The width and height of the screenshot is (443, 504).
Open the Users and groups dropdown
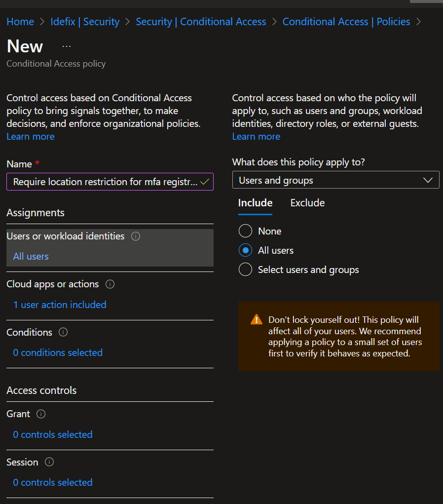pos(336,180)
